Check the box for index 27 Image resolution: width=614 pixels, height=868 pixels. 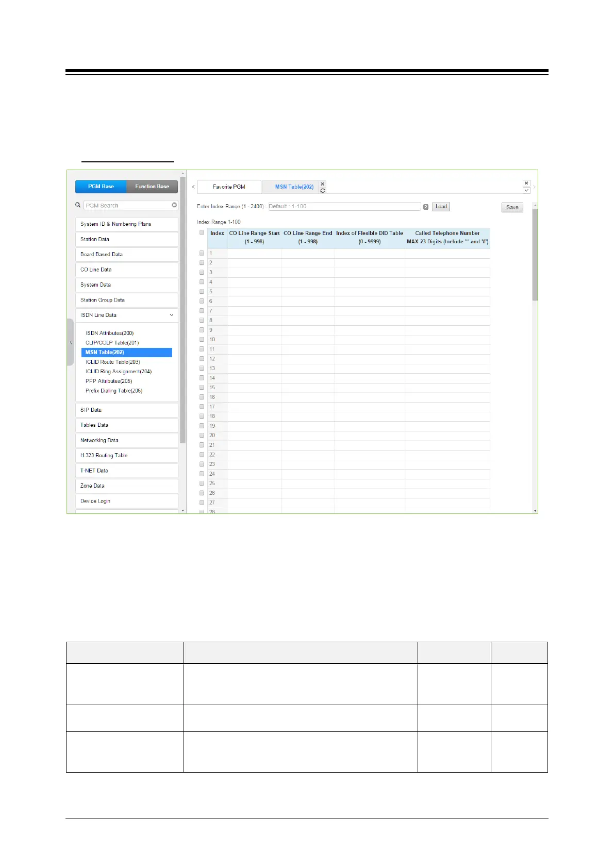pos(202,503)
